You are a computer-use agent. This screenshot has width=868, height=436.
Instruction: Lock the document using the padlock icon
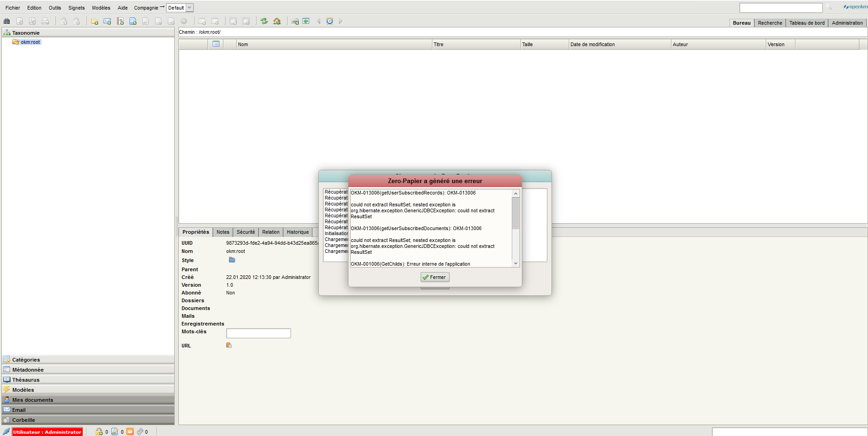tap(64, 21)
